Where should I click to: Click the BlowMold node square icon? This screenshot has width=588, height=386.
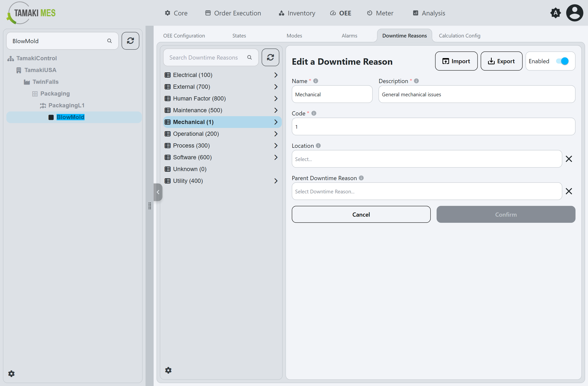click(x=51, y=117)
